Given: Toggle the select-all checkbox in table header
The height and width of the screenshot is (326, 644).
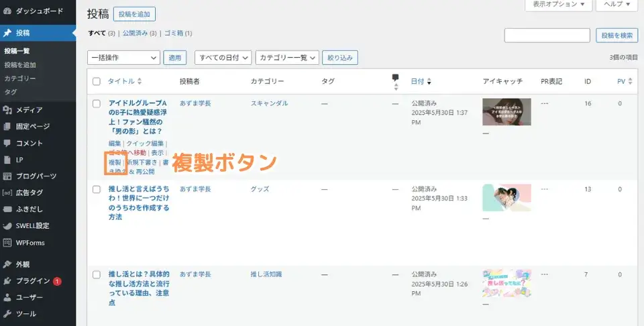Looking at the screenshot, I should (97, 81).
